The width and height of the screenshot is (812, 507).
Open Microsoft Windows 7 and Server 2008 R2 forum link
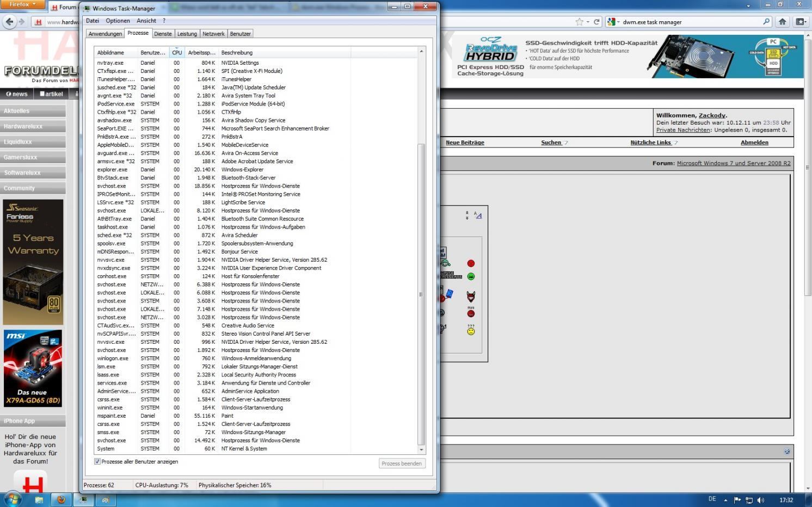tap(734, 163)
